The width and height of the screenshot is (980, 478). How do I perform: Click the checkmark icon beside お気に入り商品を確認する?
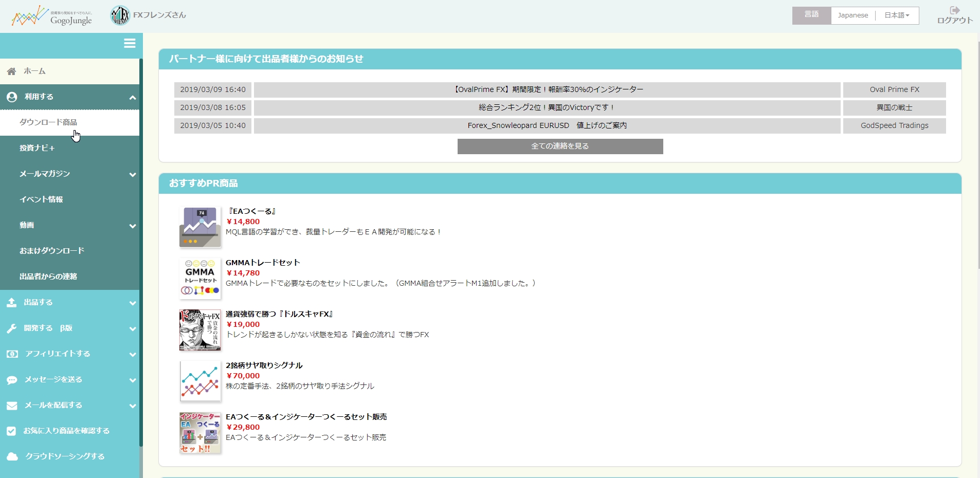[12, 431]
